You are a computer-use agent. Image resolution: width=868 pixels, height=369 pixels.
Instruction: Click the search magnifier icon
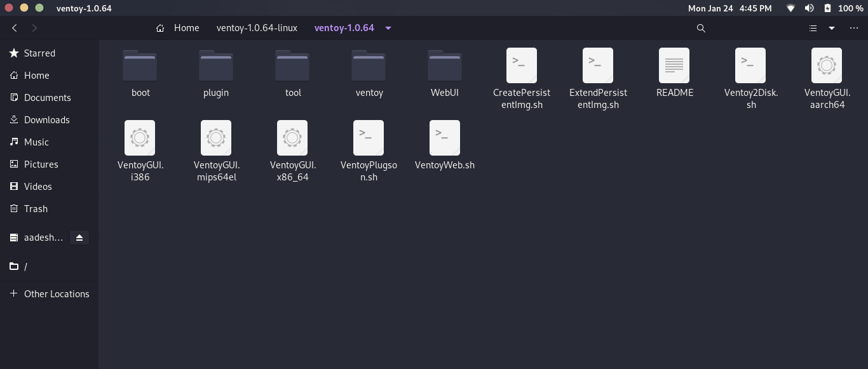[701, 28]
